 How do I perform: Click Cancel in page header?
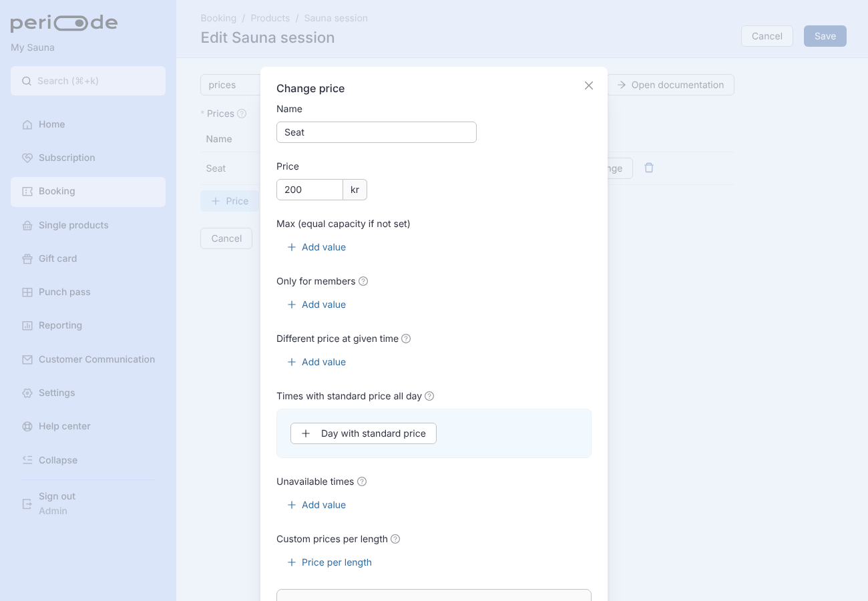coord(767,36)
